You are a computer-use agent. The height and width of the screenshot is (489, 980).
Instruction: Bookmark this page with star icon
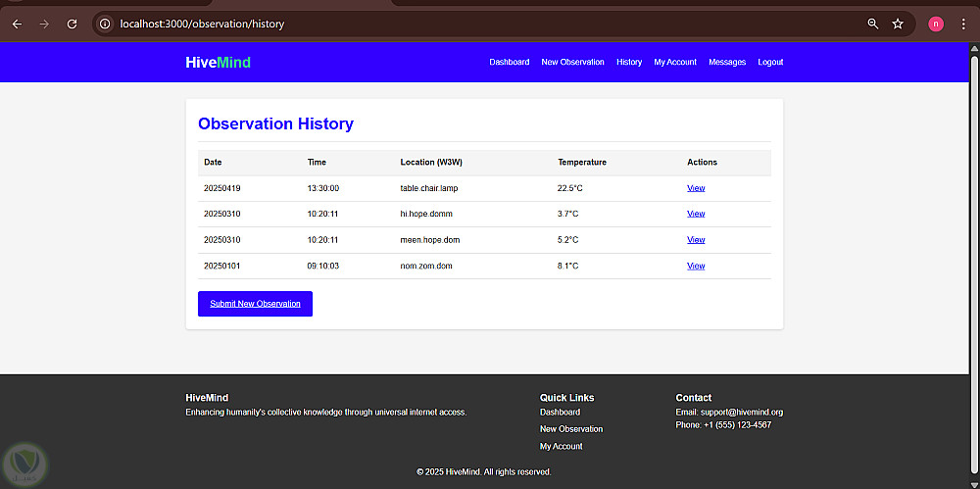click(x=898, y=24)
